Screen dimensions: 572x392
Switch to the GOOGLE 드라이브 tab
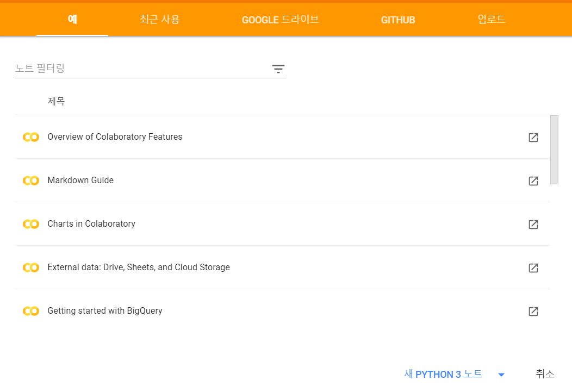point(280,20)
